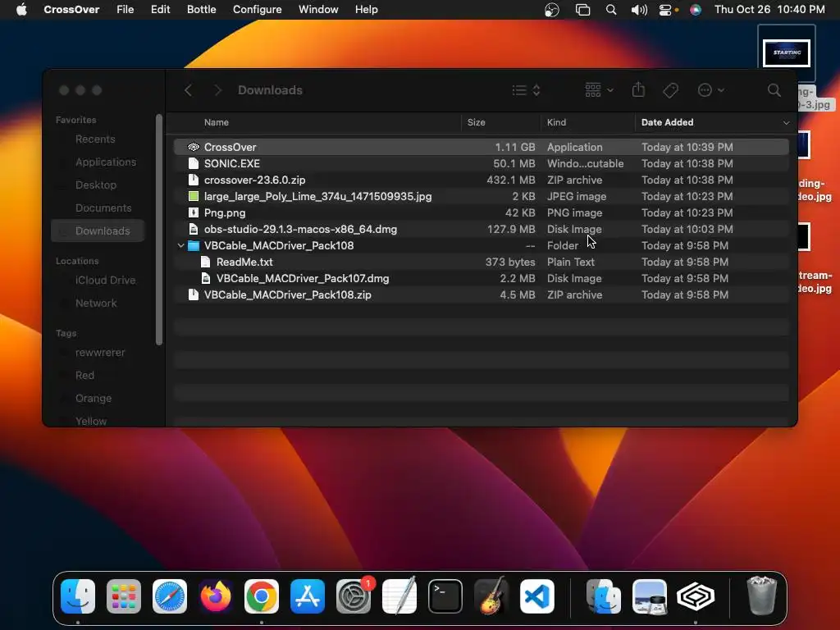Select the rewwrerer tag in sidebar
The height and width of the screenshot is (630, 840).
point(99,353)
